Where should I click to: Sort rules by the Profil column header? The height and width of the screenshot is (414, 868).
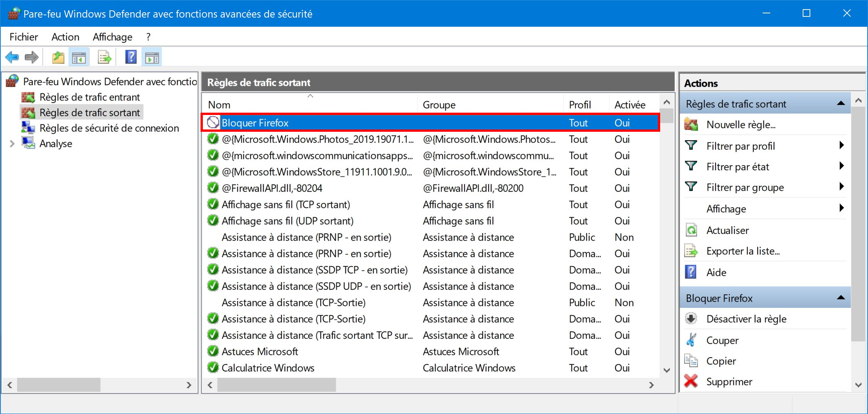(x=586, y=104)
